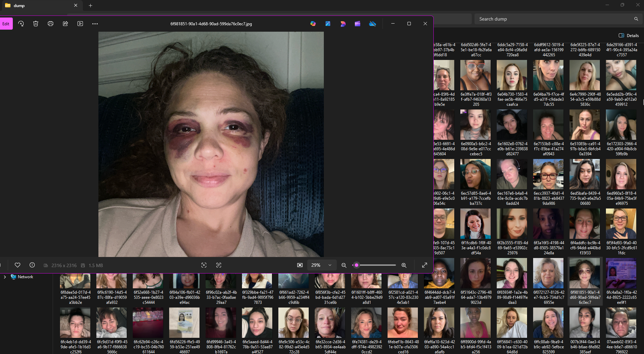Zoom out with the minus magnifier
The image size is (644, 354).
tap(344, 265)
